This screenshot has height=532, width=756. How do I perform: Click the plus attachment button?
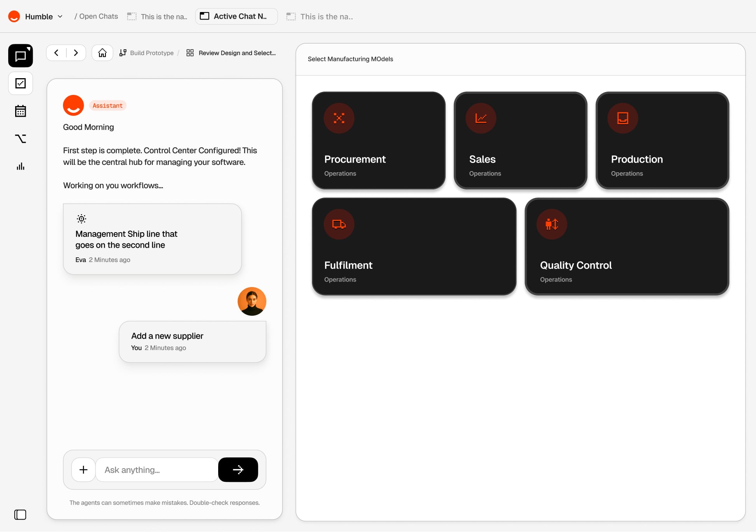[x=83, y=470]
